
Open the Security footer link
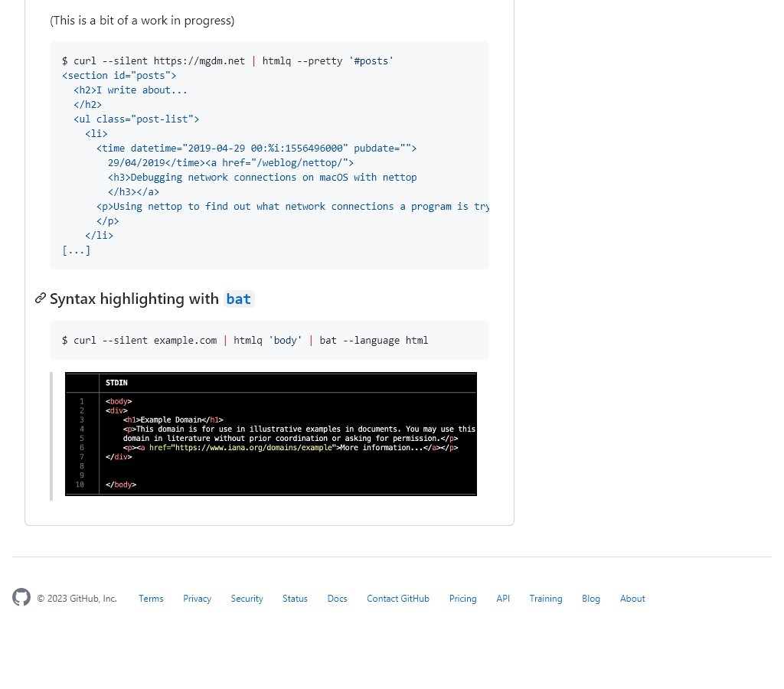point(247,599)
